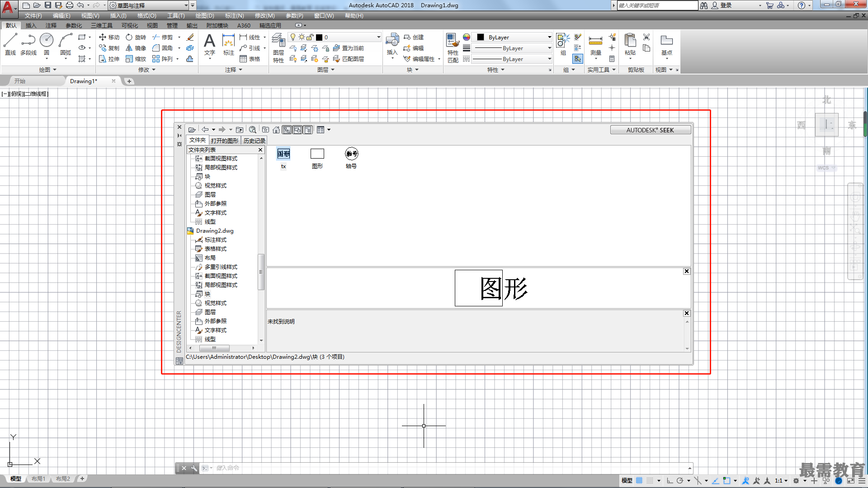
Task: Toggle ortho mode in status bar
Action: (x=670, y=481)
